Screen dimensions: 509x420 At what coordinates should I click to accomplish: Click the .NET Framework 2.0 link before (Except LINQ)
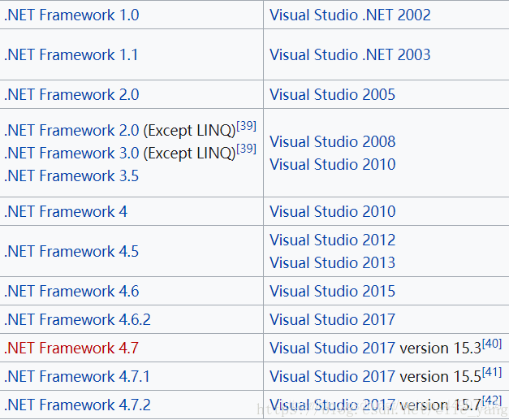(71, 130)
